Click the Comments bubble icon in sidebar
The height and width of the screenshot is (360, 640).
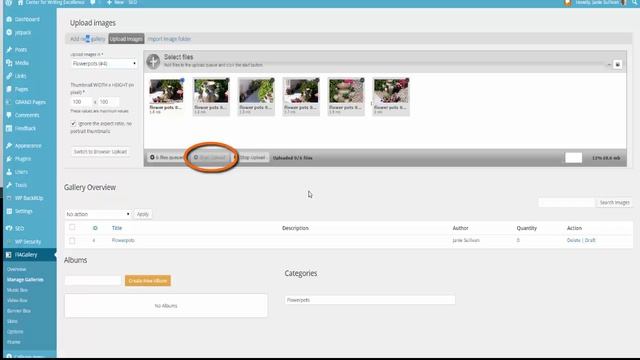(9, 115)
